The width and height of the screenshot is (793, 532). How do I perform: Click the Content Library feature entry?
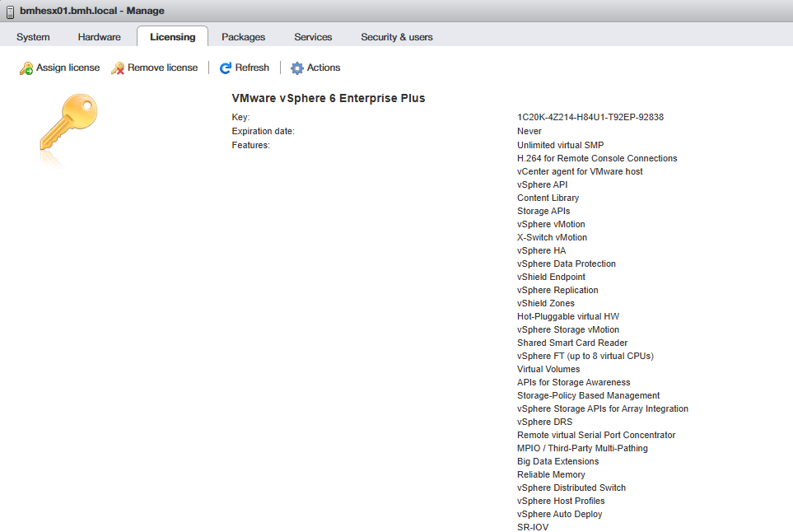point(548,198)
